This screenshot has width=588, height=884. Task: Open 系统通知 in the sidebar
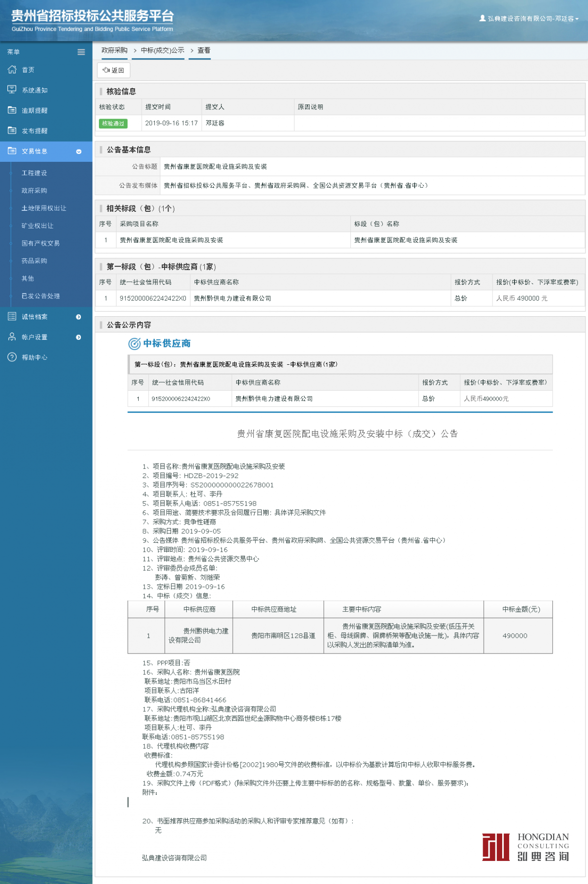click(35, 90)
